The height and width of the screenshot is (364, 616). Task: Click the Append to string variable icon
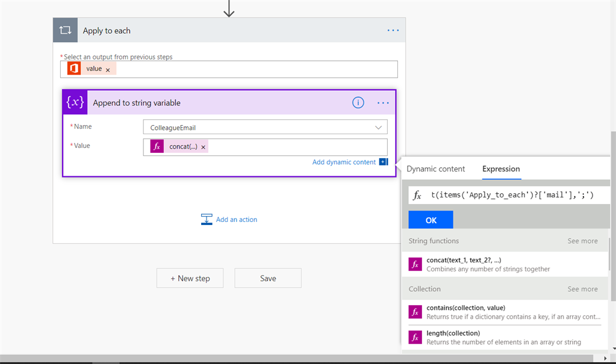click(x=75, y=103)
